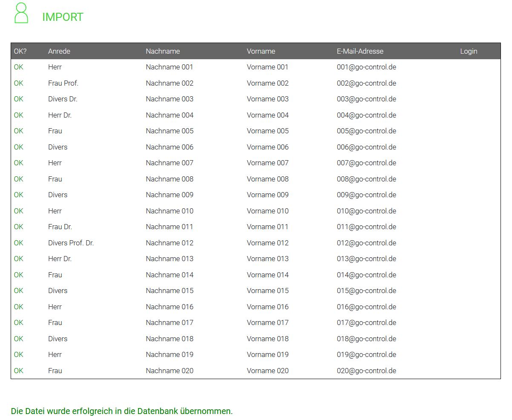The height and width of the screenshot is (420, 512).
Task: Click the IMPORT page heading
Action: point(63,17)
